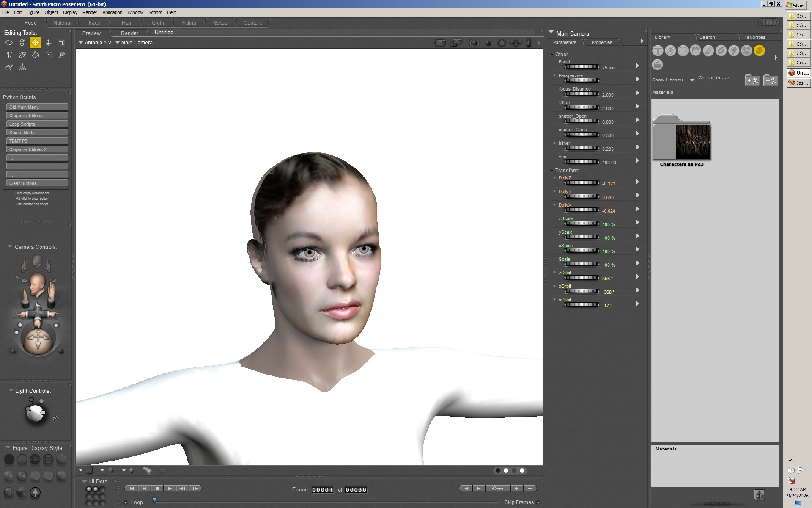Select the Rotate editing tool
This screenshot has width=812, height=508.
pyautogui.click(x=9, y=43)
